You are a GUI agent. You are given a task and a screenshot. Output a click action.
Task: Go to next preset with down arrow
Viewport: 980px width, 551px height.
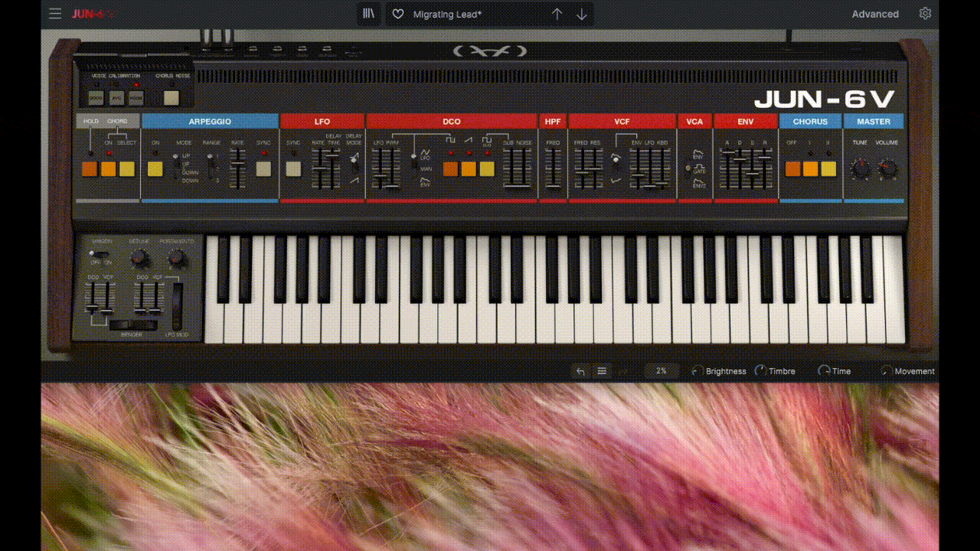click(582, 14)
